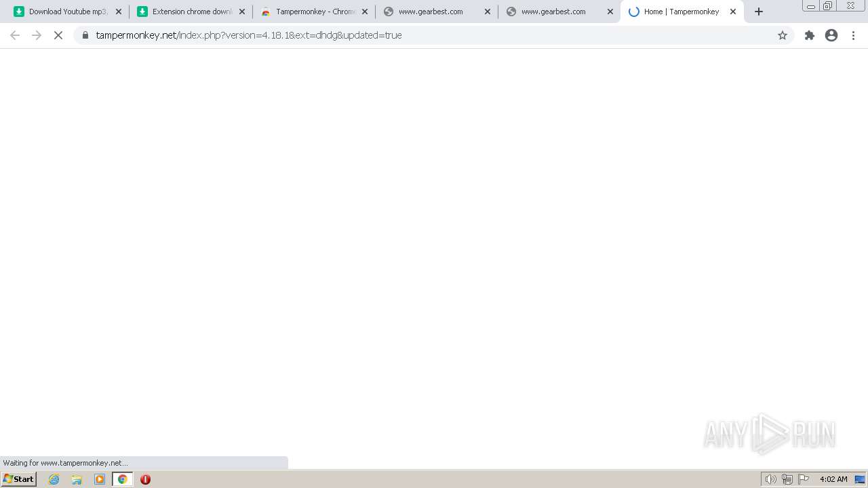868x488 pixels.
Task: Open the Chrome profile account menu
Action: tap(831, 35)
